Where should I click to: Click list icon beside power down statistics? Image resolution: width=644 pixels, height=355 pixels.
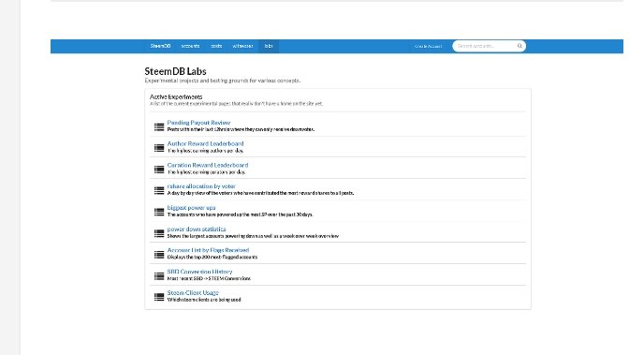point(159,233)
